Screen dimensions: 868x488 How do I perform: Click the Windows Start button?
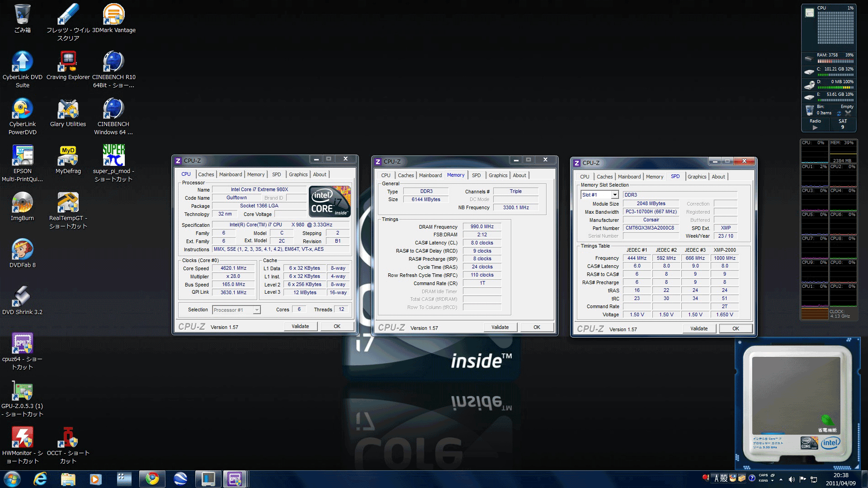12,479
